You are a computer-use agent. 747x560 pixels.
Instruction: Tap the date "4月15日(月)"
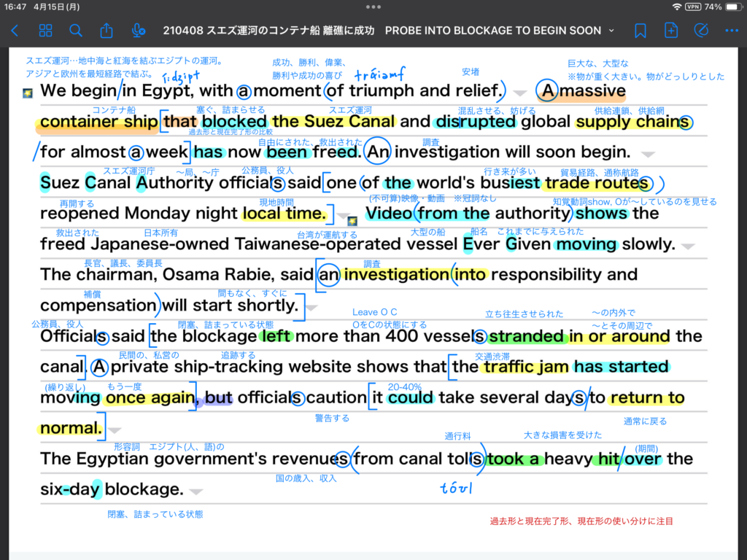tap(57, 7)
